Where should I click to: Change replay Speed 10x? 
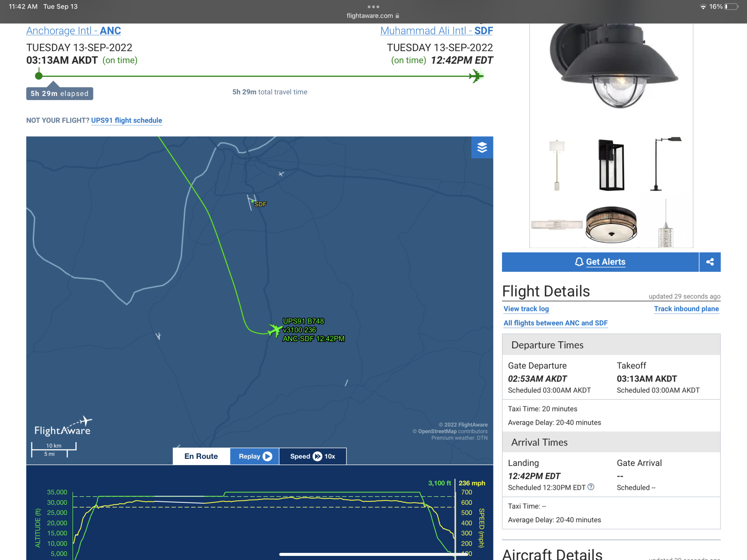pyautogui.click(x=313, y=456)
